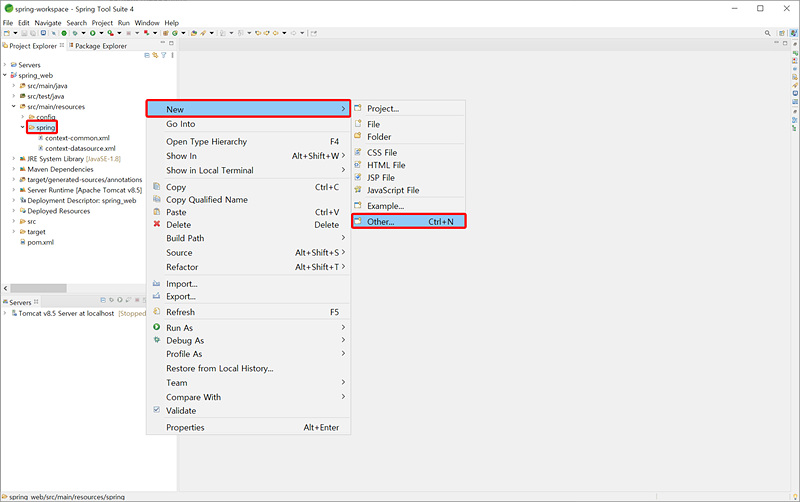Click the Debug As bug icon
The image size is (800, 502).
point(157,340)
